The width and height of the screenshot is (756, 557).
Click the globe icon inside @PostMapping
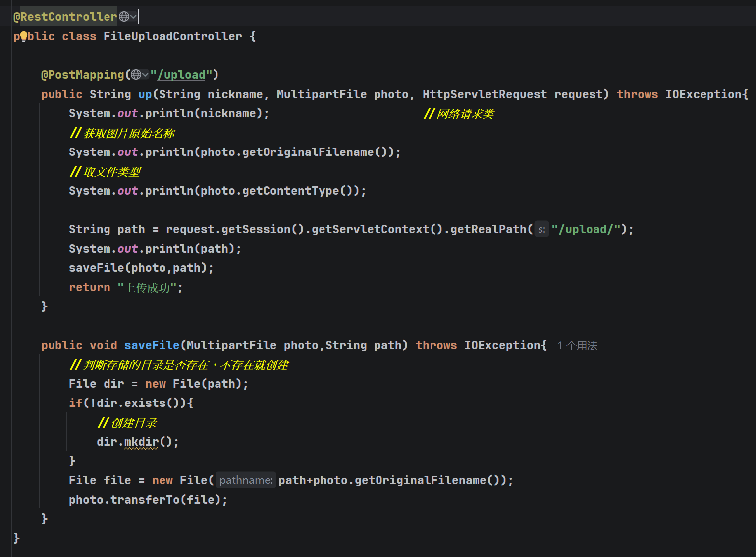(136, 75)
